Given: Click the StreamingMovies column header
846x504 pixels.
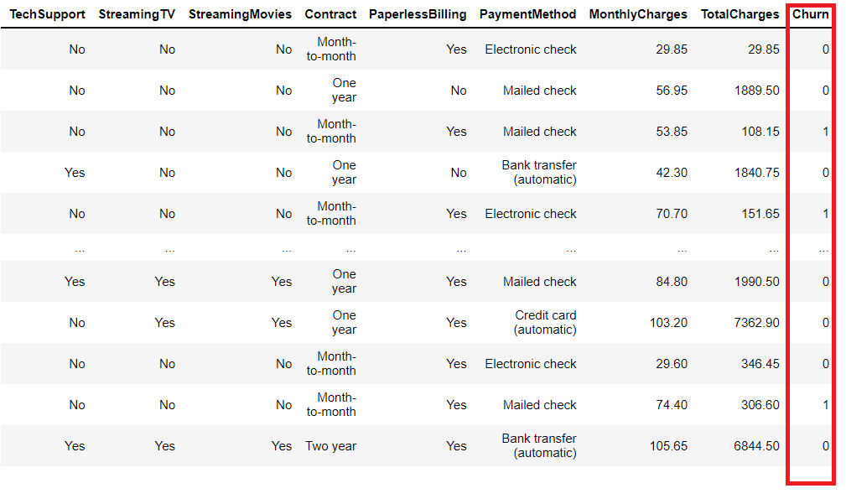Looking at the screenshot, I should tap(240, 14).
